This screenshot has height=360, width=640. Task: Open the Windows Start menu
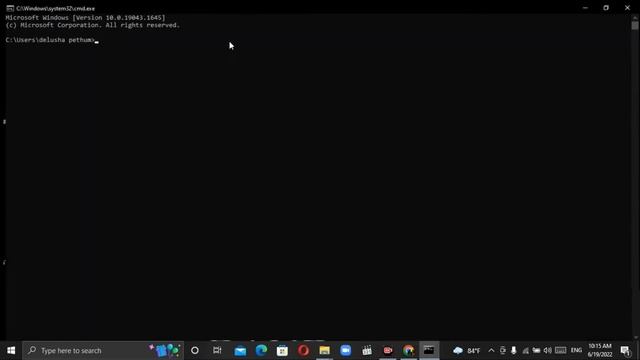coord(11,351)
